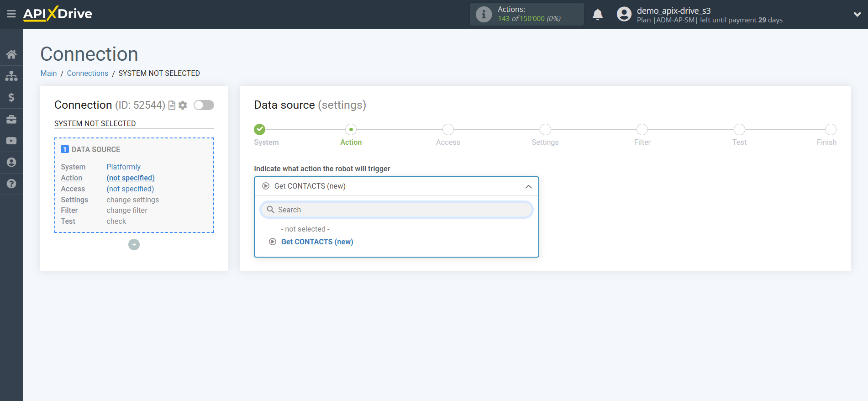Go to the Settings step label
This screenshot has height=401, width=868.
(545, 142)
